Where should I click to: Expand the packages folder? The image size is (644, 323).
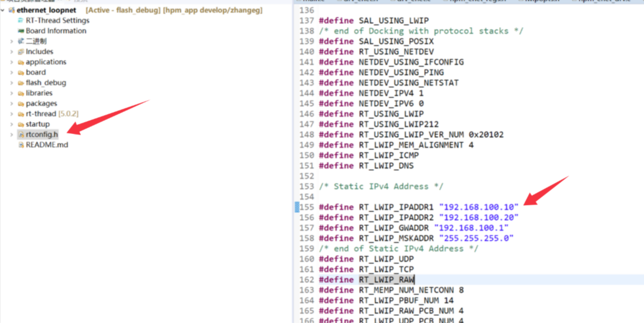(12, 103)
